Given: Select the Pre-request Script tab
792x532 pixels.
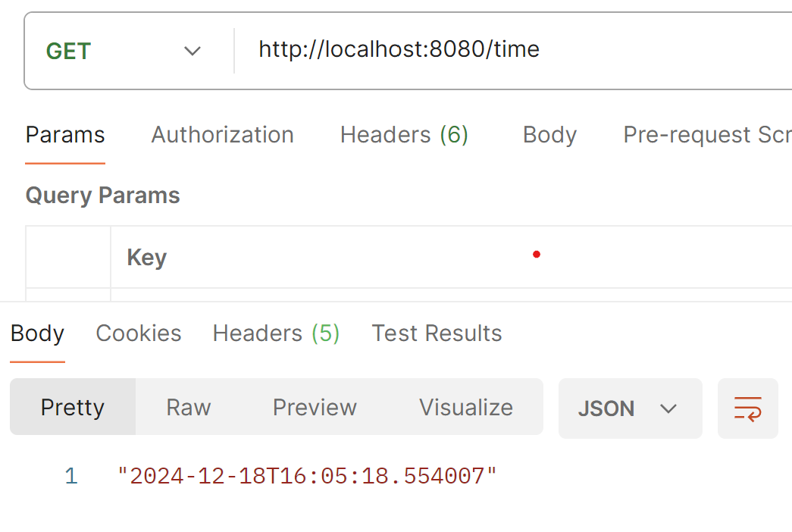Looking at the screenshot, I should 707,135.
